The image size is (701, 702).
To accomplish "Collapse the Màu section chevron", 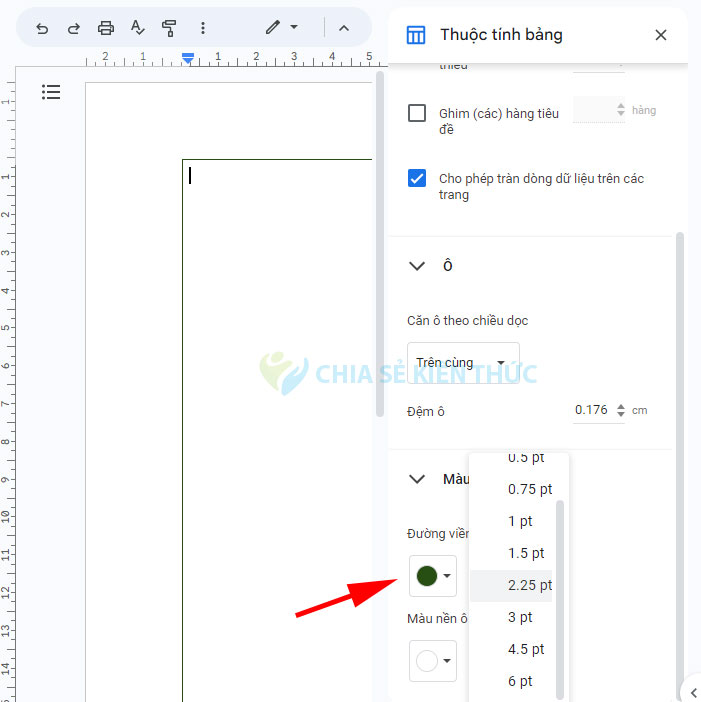I will pyautogui.click(x=417, y=479).
